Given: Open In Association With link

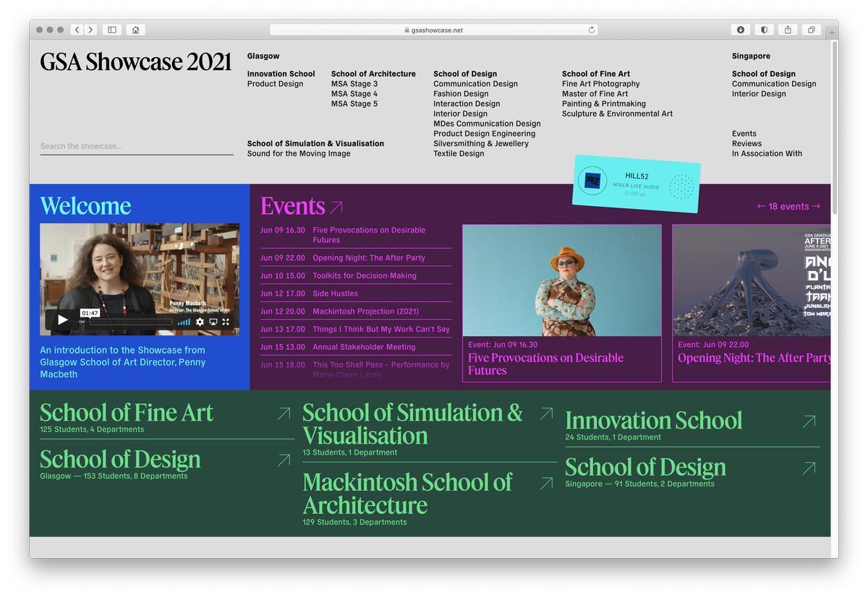Looking at the screenshot, I should (767, 154).
